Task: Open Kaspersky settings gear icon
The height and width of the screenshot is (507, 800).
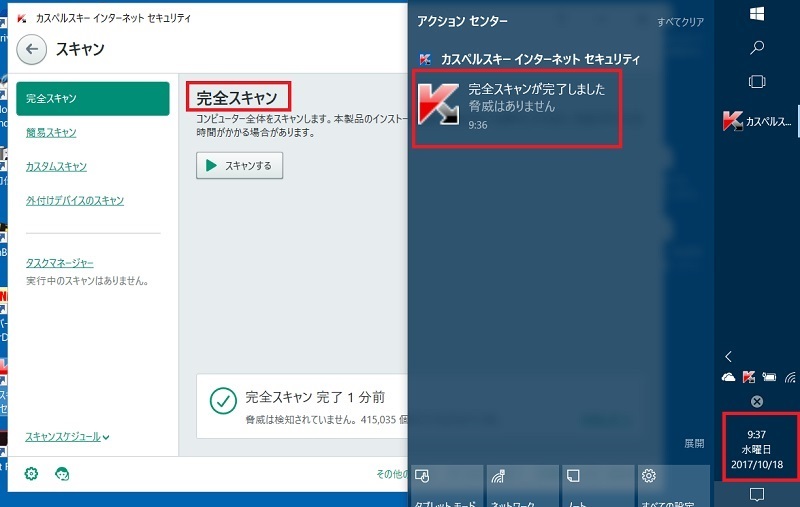Action: pos(32,474)
